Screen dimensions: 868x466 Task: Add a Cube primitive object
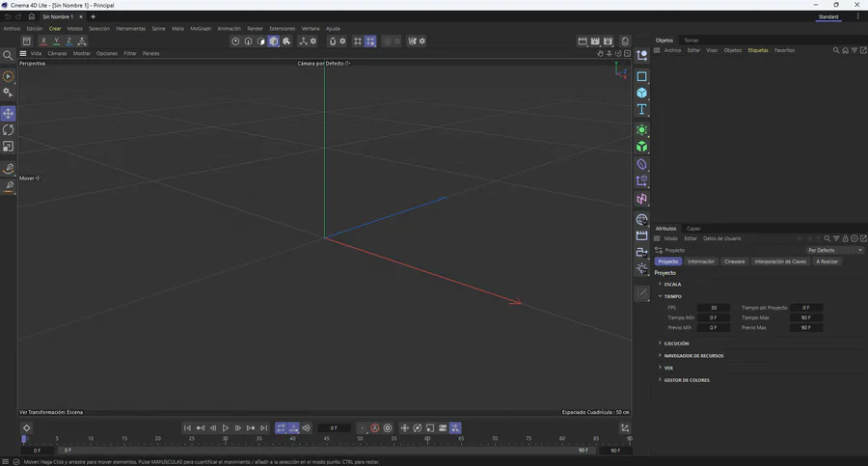pos(641,93)
